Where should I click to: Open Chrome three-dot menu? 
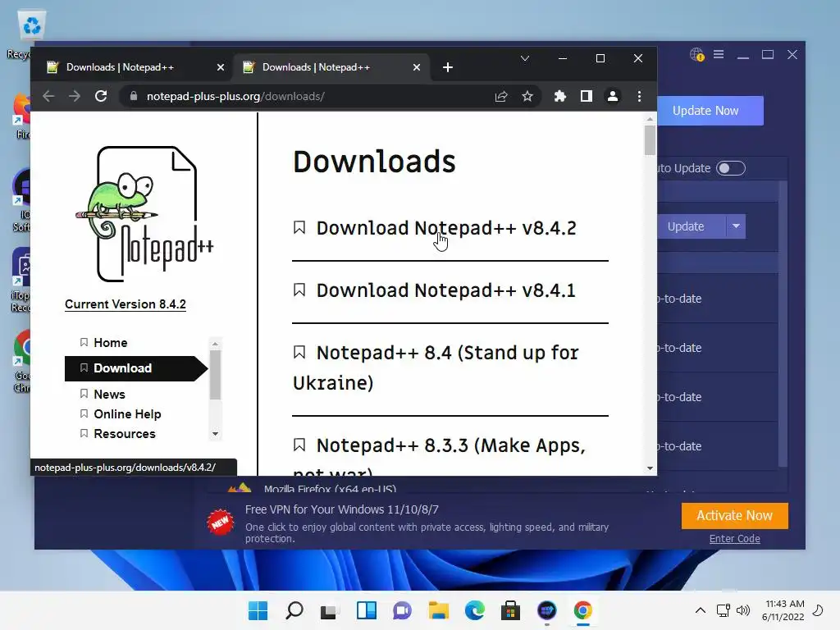(639, 97)
